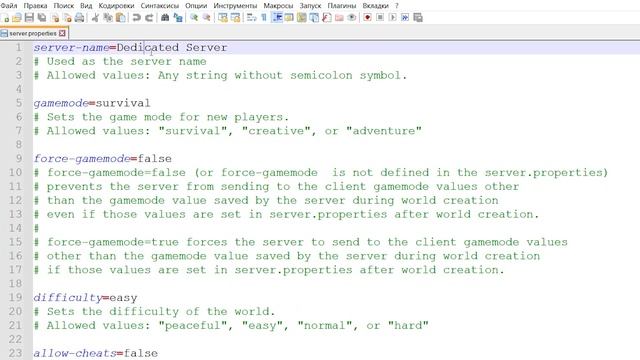Open the Инструменты menu
The image size is (640, 360).
(x=235, y=6)
